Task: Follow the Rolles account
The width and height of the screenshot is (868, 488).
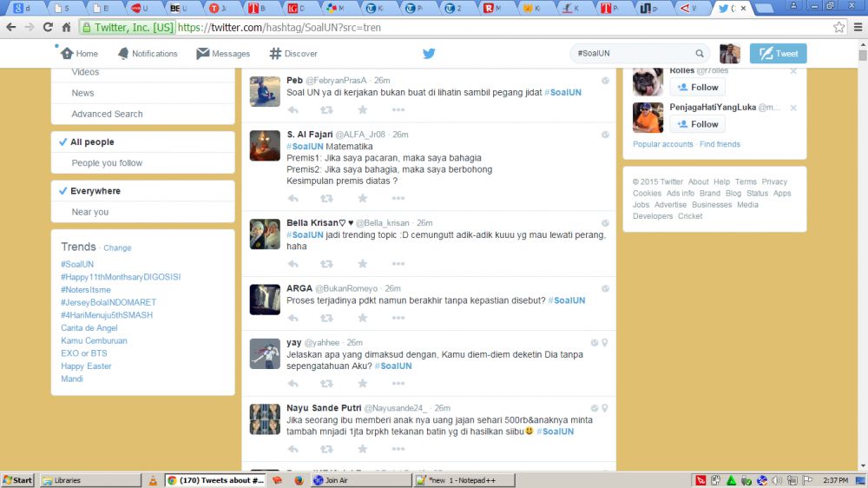Action: click(698, 88)
